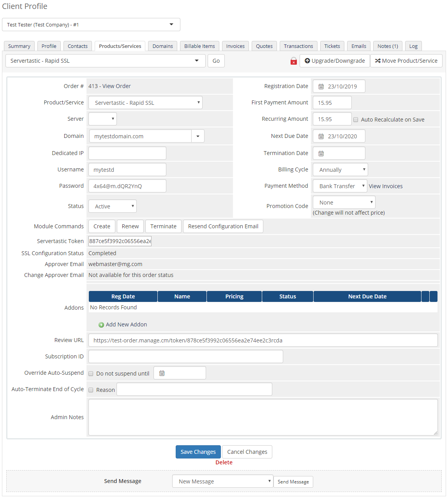This screenshot has width=448, height=499.
Task: Click the red Delete link
Action: pyautogui.click(x=224, y=462)
